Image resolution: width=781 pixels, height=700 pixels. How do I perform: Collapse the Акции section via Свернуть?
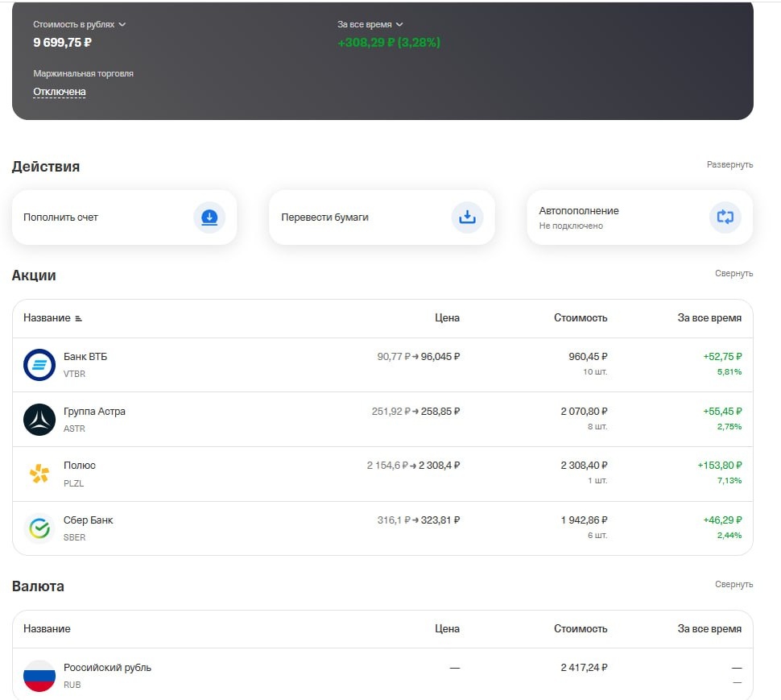click(x=733, y=273)
